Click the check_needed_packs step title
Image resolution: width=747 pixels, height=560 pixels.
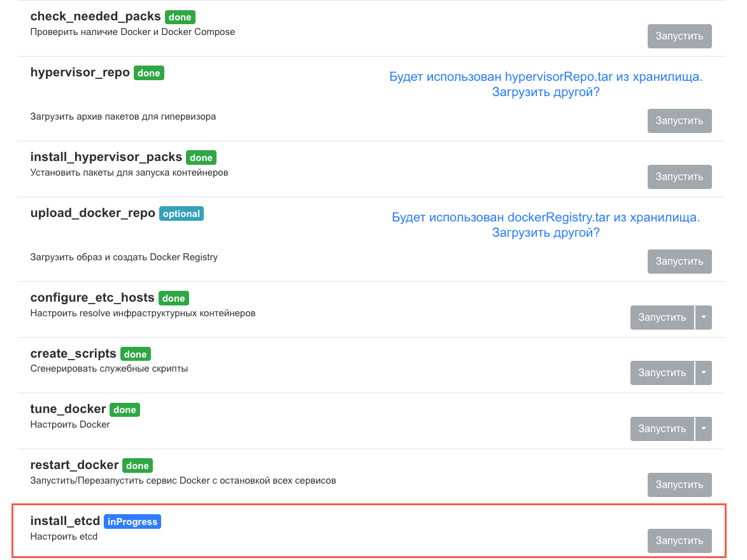coord(96,17)
